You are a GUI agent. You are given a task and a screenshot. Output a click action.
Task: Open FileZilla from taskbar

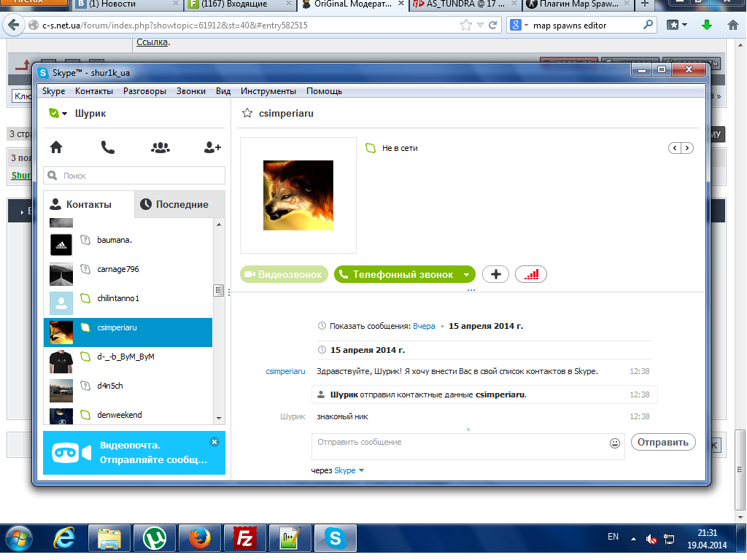coord(245,539)
